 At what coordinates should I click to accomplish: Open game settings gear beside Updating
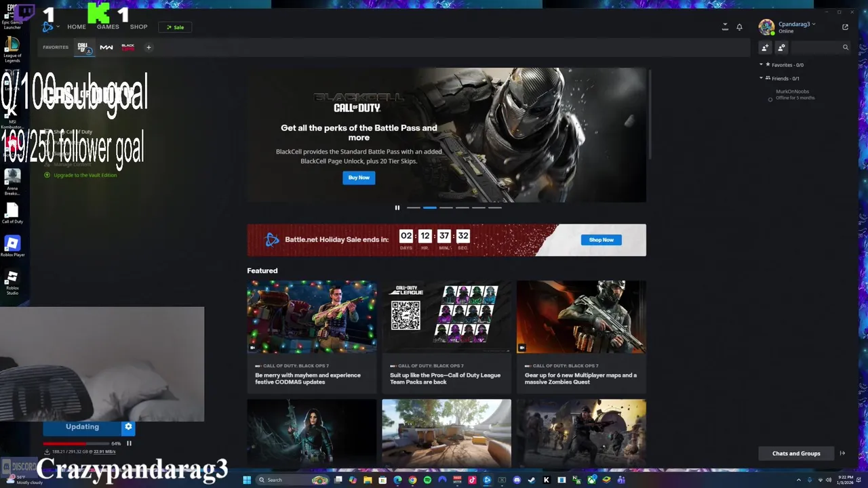coord(128,427)
